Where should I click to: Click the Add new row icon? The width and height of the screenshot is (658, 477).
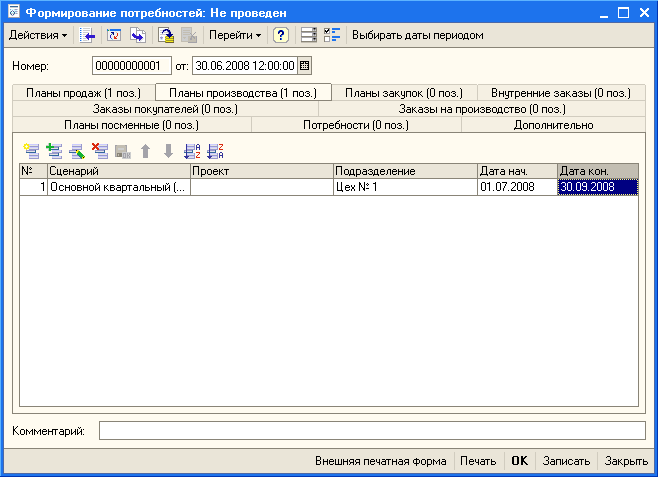(32, 151)
